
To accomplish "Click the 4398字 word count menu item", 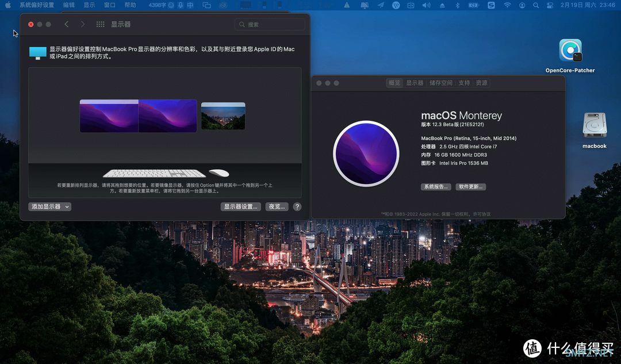I will (x=157, y=5).
